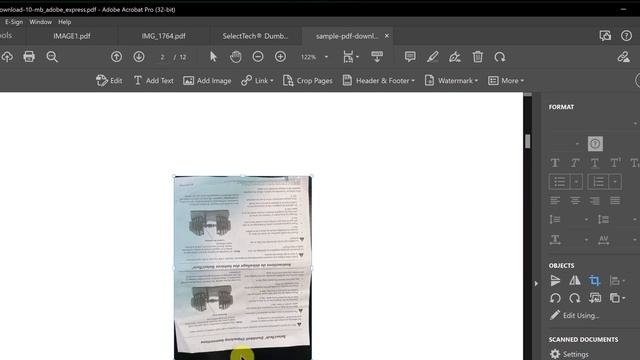Select the highlighter pen tool
This screenshot has width=640, height=360.
[x=433, y=57]
